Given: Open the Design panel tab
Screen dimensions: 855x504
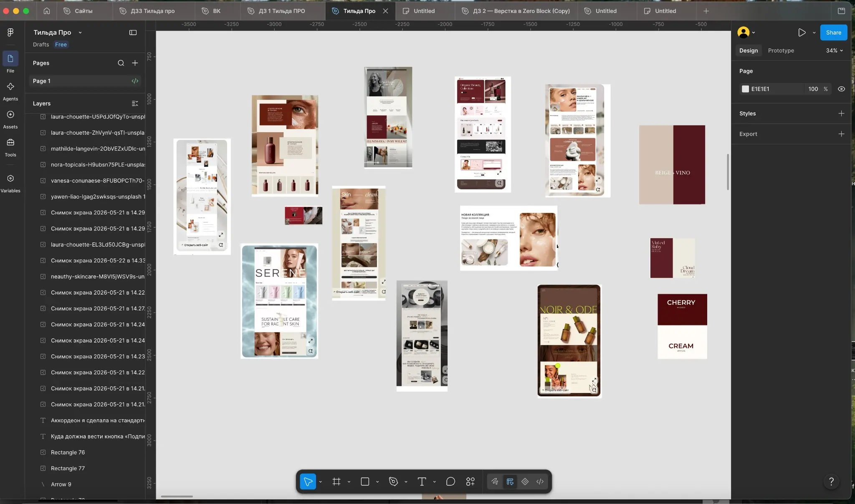Looking at the screenshot, I should [748, 50].
